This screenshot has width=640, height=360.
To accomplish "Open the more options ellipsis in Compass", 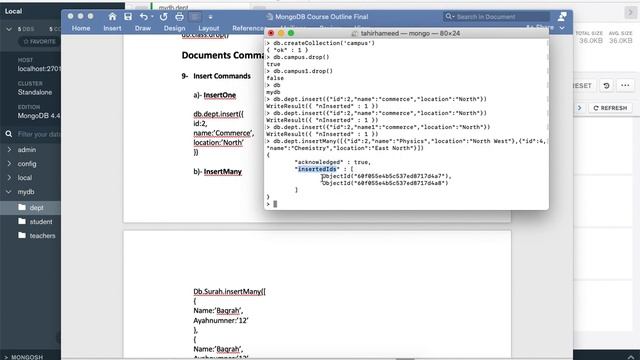I will [625, 86].
